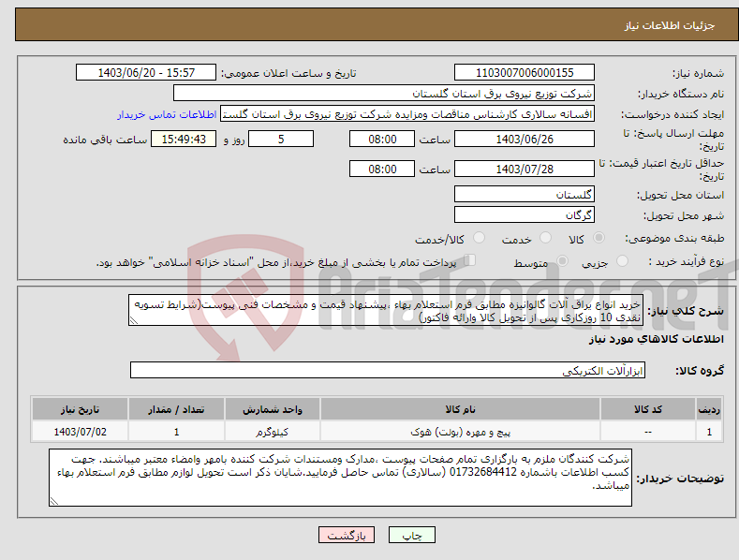The image size is (739, 560).
Task: Click the تعداد / مقدار column header
Action: coord(176,409)
